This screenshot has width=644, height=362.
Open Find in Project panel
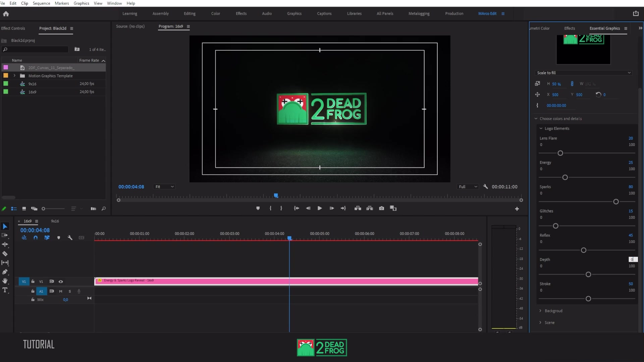tap(104, 208)
